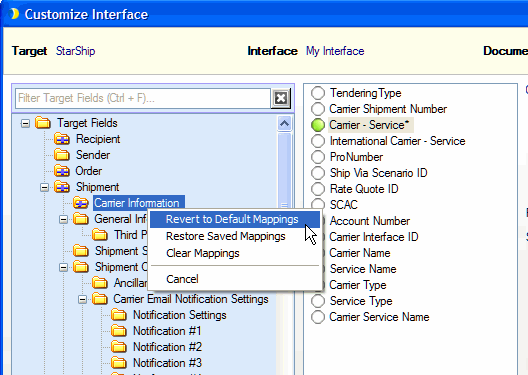Choose Revert to Default Mappings
This screenshot has height=375, width=528.
click(x=234, y=219)
